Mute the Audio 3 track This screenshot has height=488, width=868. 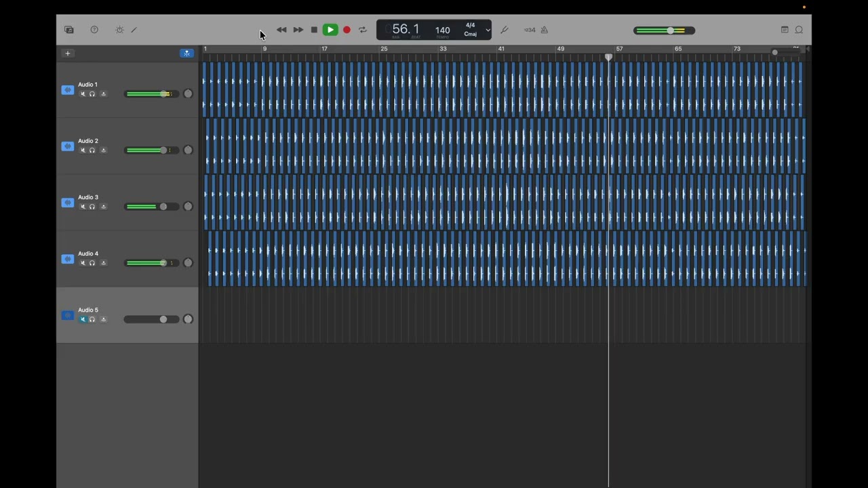(x=83, y=207)
